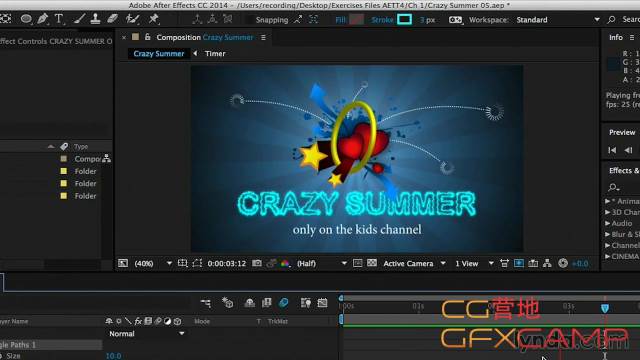
Task: Close the Composition panel tab
Action: tap(124, 37)
